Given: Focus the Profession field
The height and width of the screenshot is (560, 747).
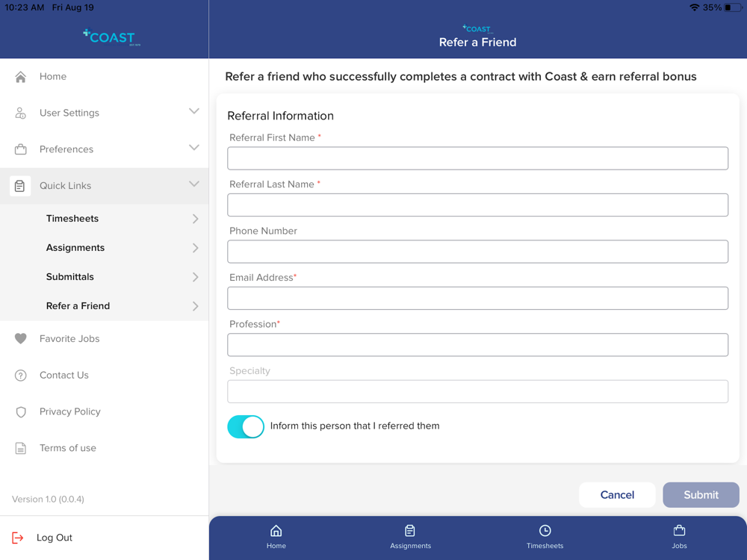Looking at the screenshot, I should pos(477,345).
